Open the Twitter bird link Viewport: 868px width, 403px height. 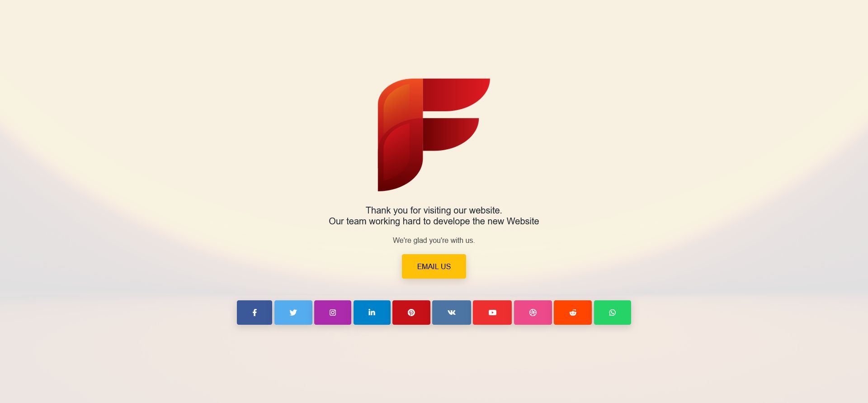[x=293, y=313]
